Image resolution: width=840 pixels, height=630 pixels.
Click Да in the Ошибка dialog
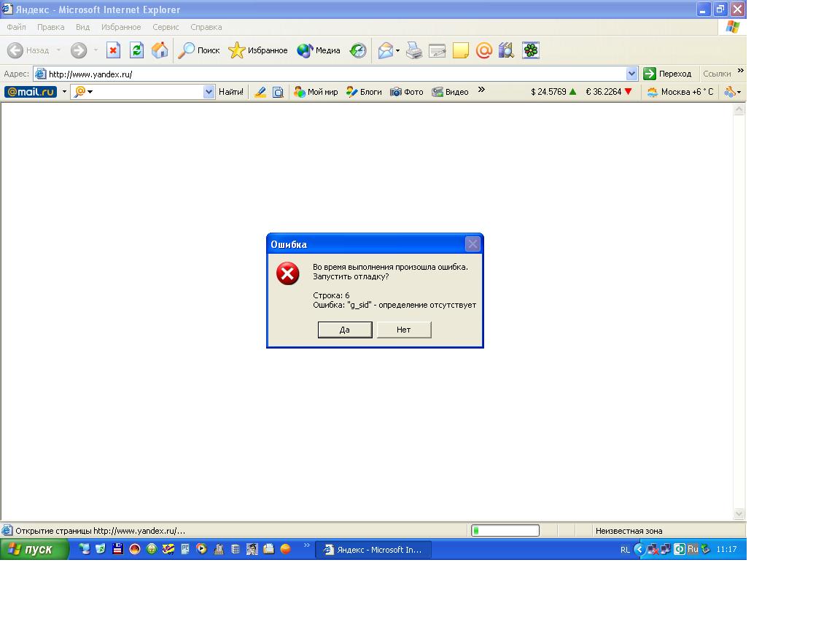345,330
